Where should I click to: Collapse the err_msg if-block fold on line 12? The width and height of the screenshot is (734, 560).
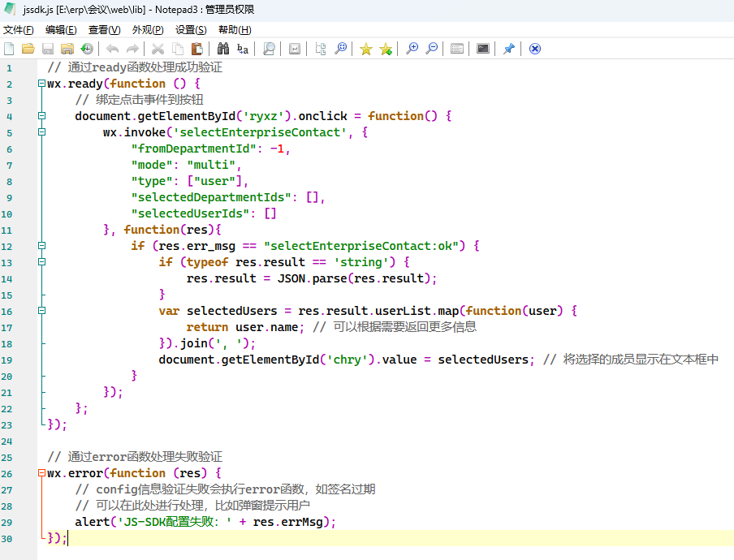pyautogui.click(x=41, y=246)
